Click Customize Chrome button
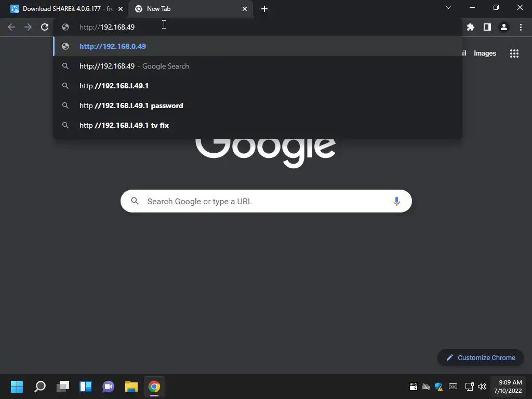The height and width of the screenshot is (399, 532). pyautogui.click(x=481, y=357)
